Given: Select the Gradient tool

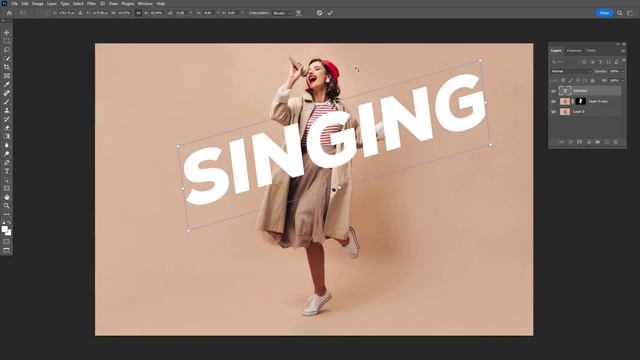Looking at the screenshot, I should (7, 136).
